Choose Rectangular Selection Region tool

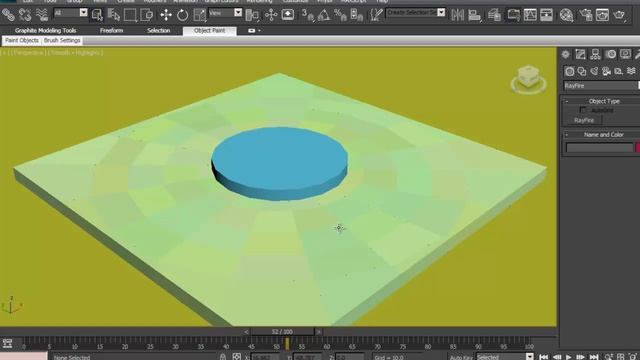130,15
